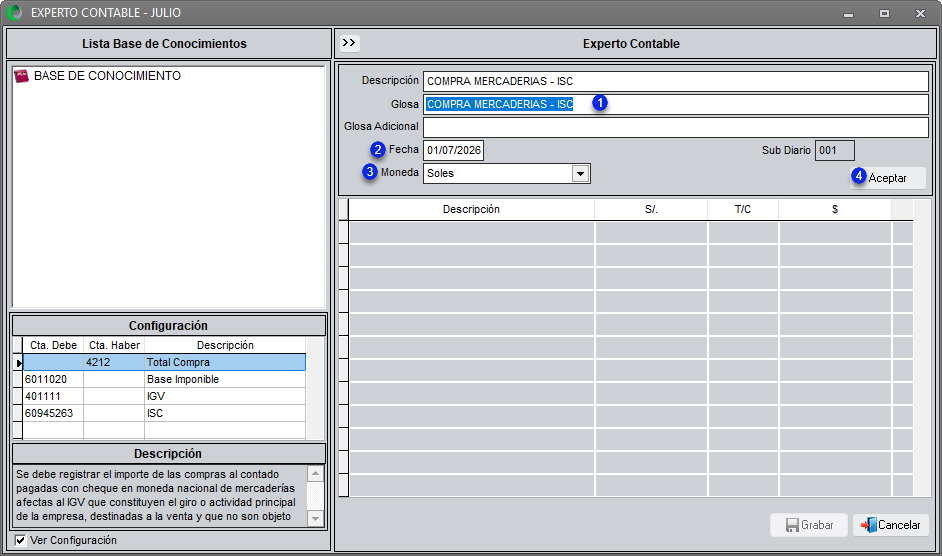Click the door exit icon on Cancelar
The height and width of the screenshot is (556, 942).
pyautogui.click(x=869, y=525)
